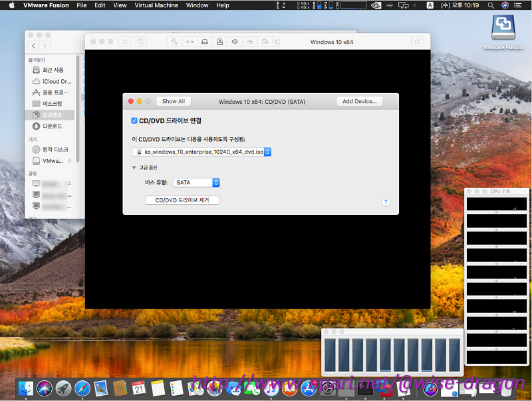Click the snapshot icon next to play button
Image resolution: width=532 pixels, height=401 pixels.
(140, 42)
